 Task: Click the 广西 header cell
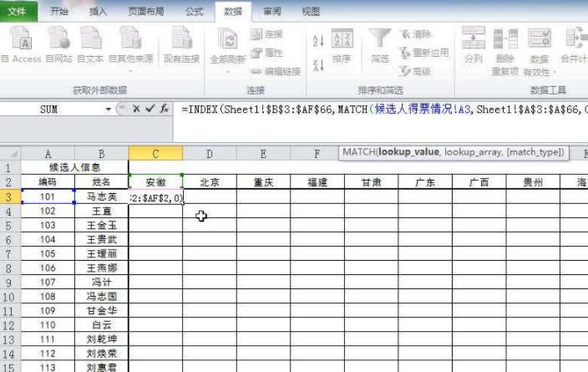pyautogui.click(x=479, y=182)
